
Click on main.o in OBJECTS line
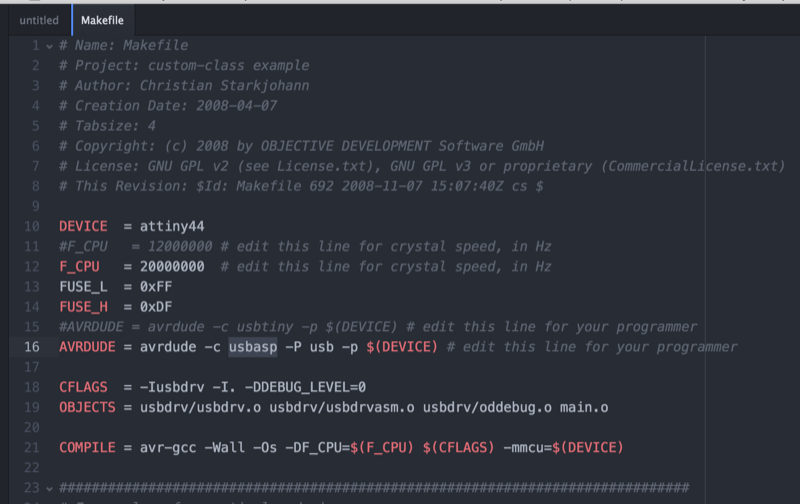[584, 408]
